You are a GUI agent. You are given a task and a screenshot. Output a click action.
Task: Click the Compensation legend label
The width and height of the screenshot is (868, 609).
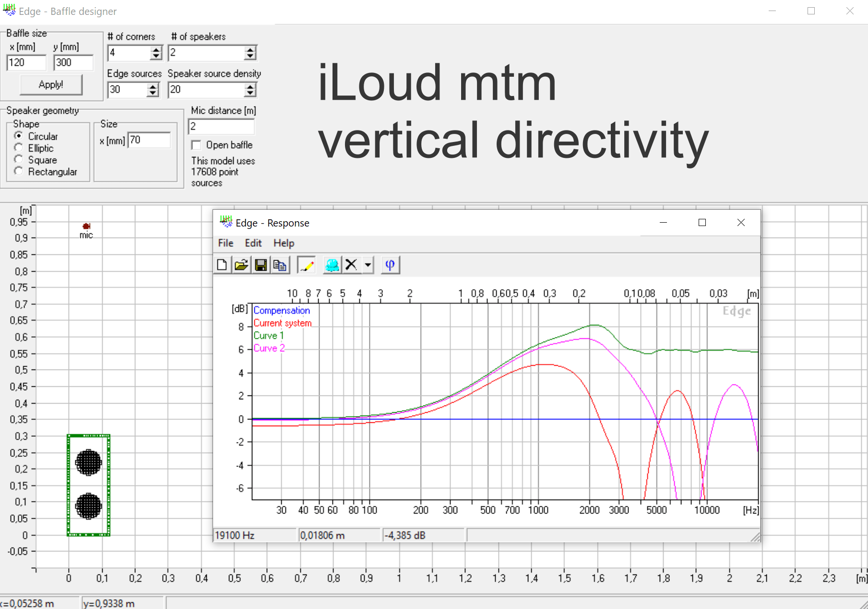pyautogui.click(x=282, y=310)
